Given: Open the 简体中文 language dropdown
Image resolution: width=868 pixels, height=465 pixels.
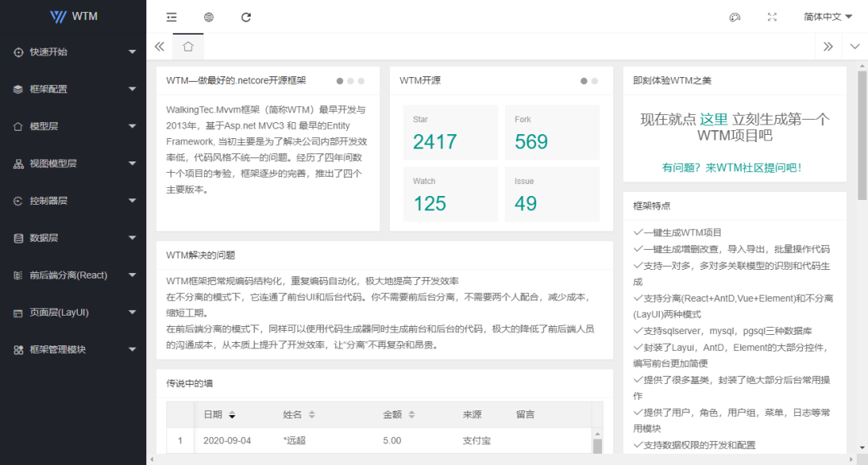Looking at the screenshot, I should point(828,17).
